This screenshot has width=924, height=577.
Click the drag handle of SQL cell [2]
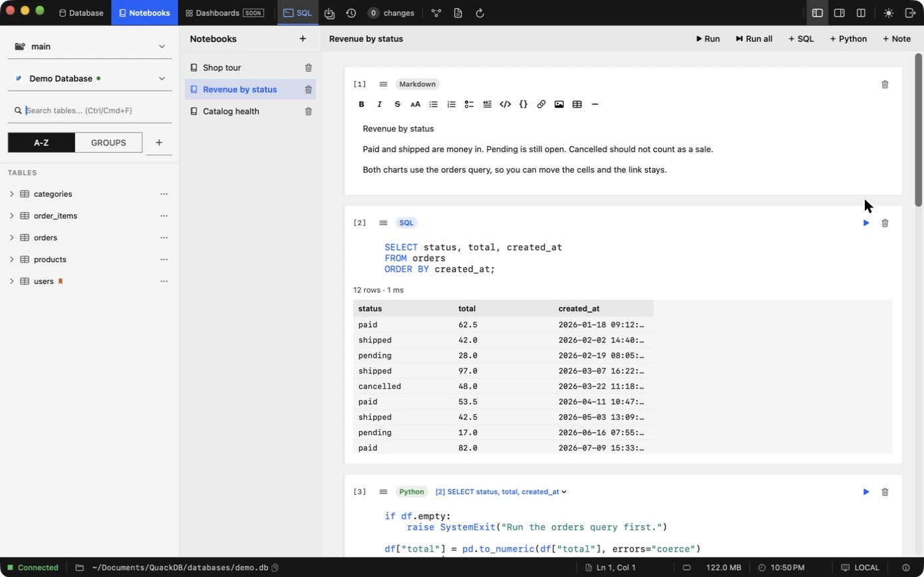point(383,223)
